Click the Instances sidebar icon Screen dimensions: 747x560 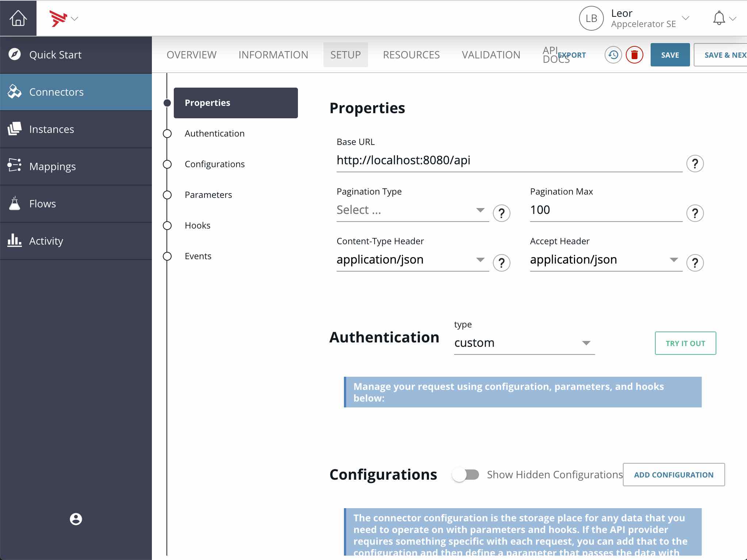click(x=15, y=129)
